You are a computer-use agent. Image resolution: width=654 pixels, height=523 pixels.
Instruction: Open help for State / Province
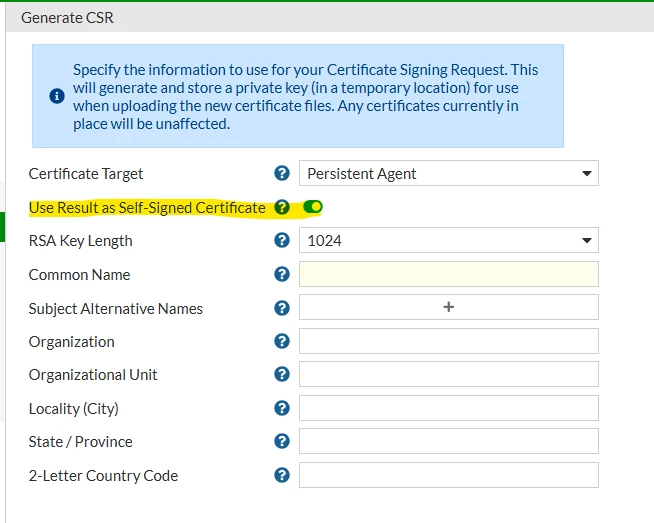[282, 441]
